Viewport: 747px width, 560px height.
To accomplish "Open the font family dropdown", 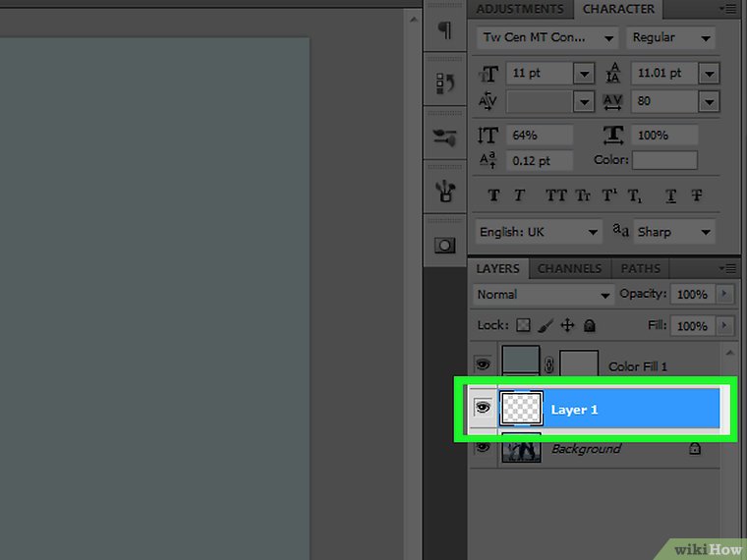I will pyautogui.click(x=546, y=37).
